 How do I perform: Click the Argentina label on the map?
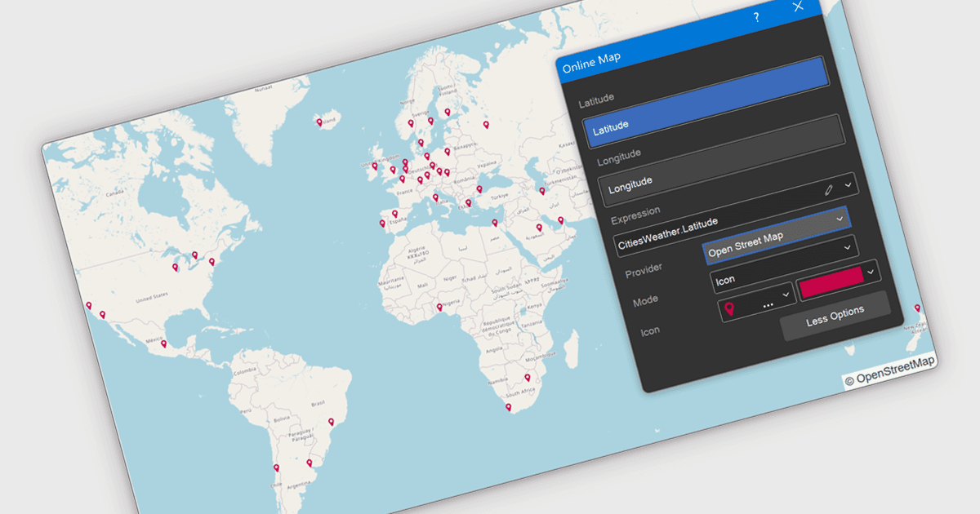(x=298, y=483)
